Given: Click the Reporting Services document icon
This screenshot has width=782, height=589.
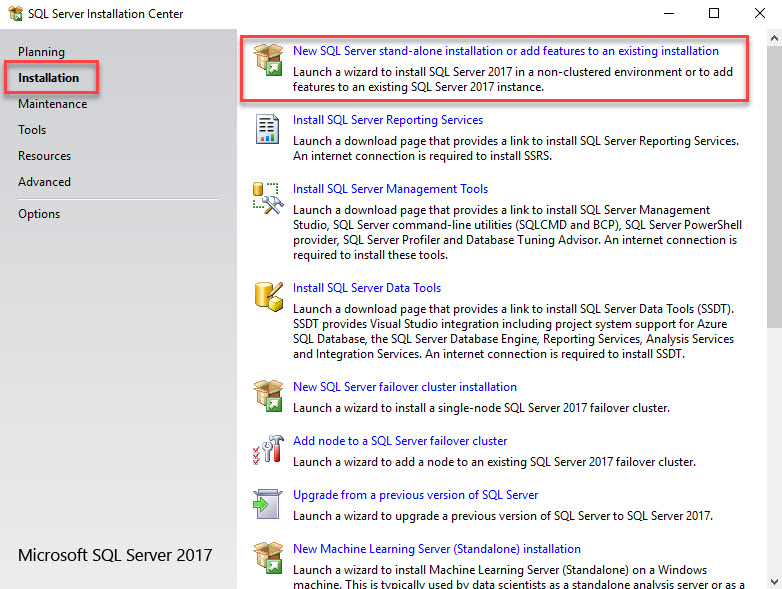Looking at the screenshot, I should (267, 129).
